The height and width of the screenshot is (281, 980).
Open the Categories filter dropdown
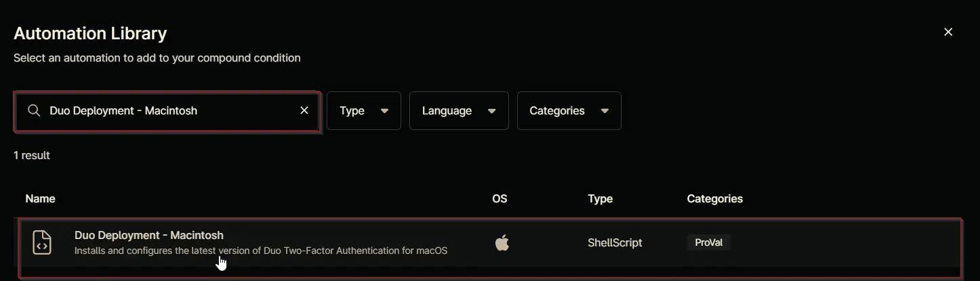coord(569,110)
